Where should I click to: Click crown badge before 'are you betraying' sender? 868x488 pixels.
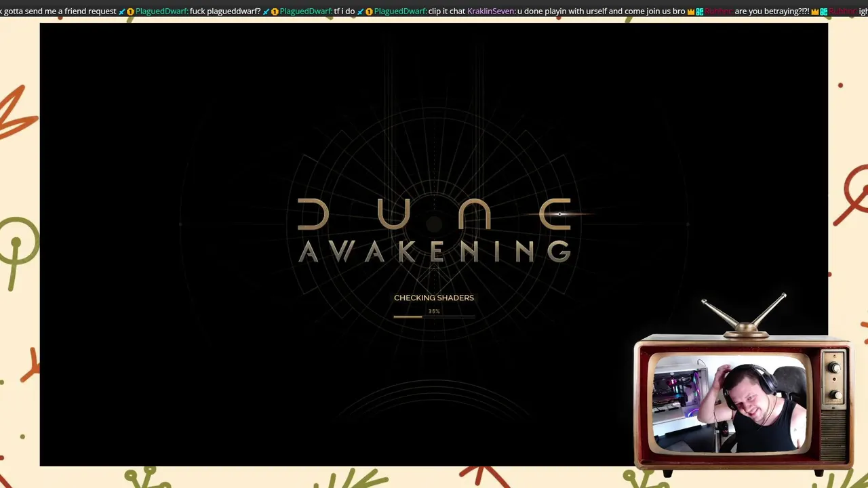coord(691,12)
